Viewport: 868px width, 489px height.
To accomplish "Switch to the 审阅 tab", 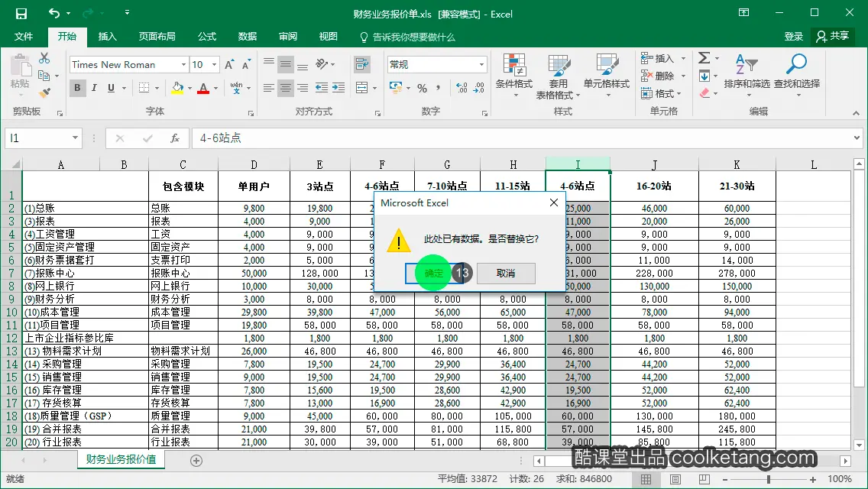I will tap(288, 37).
